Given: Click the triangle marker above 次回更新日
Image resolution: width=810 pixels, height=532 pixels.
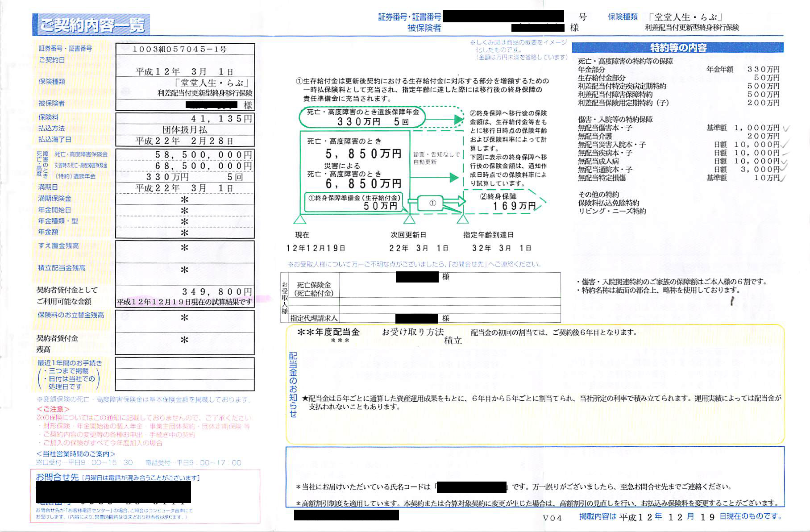Looking at the screenshot, I should pos(409,219).
